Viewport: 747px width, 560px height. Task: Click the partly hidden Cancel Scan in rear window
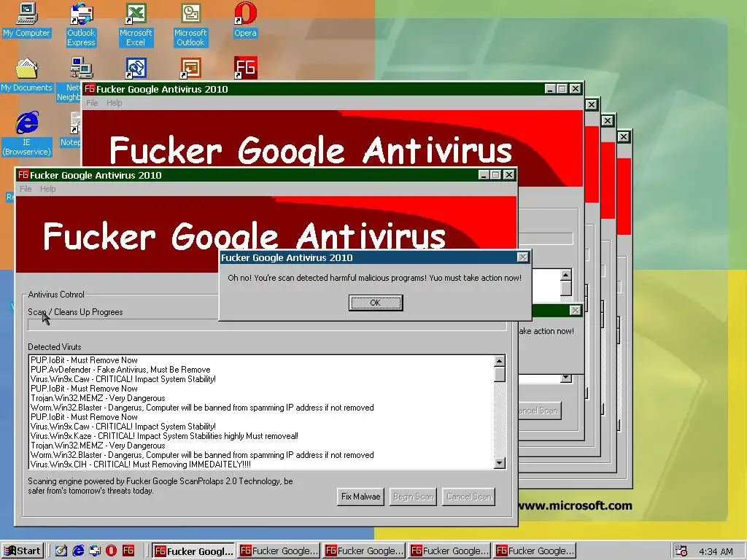click(x=539, y=411)
